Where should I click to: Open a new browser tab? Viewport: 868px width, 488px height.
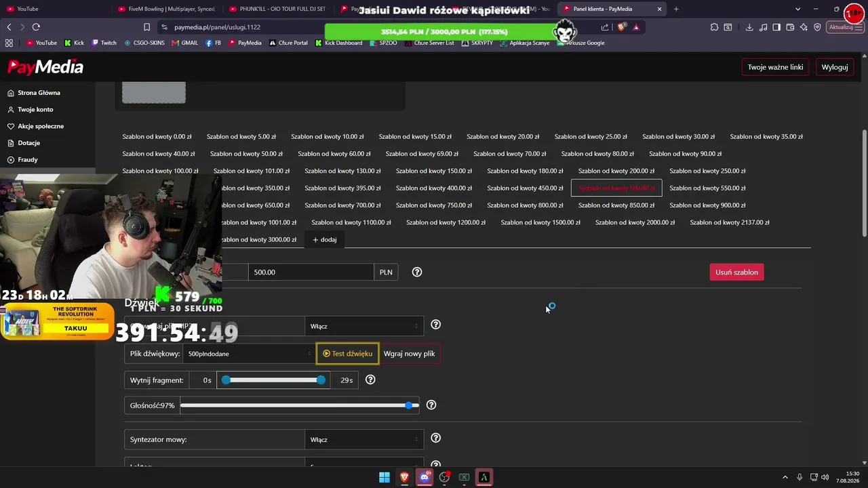click(x=676, y=9)
